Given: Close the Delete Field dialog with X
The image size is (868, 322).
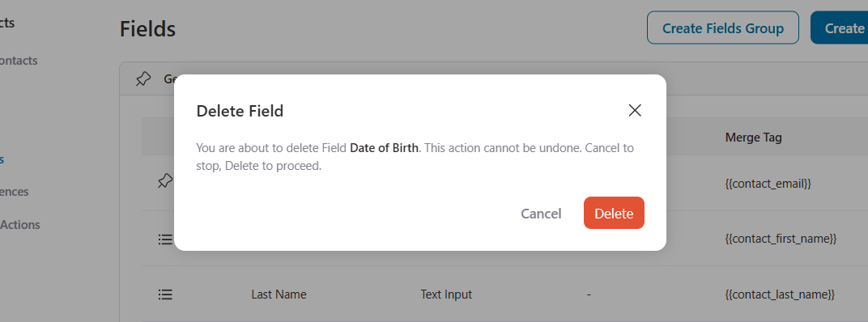Looking at the screenshot, I should [634, 111].
